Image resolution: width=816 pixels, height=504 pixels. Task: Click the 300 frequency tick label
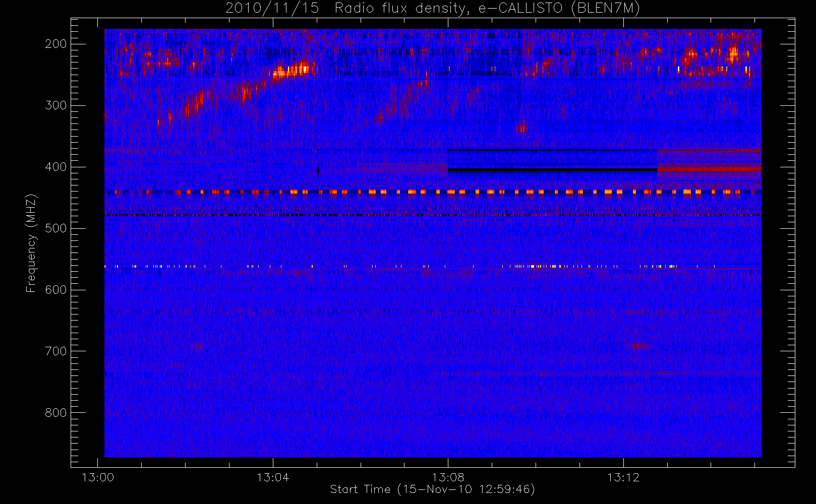pyautogui.click(x=56, y=105)
